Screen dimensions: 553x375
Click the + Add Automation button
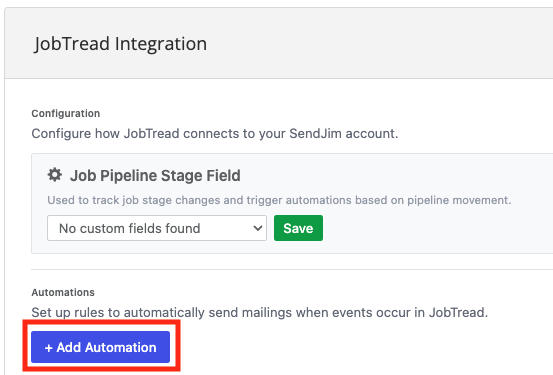101,347
